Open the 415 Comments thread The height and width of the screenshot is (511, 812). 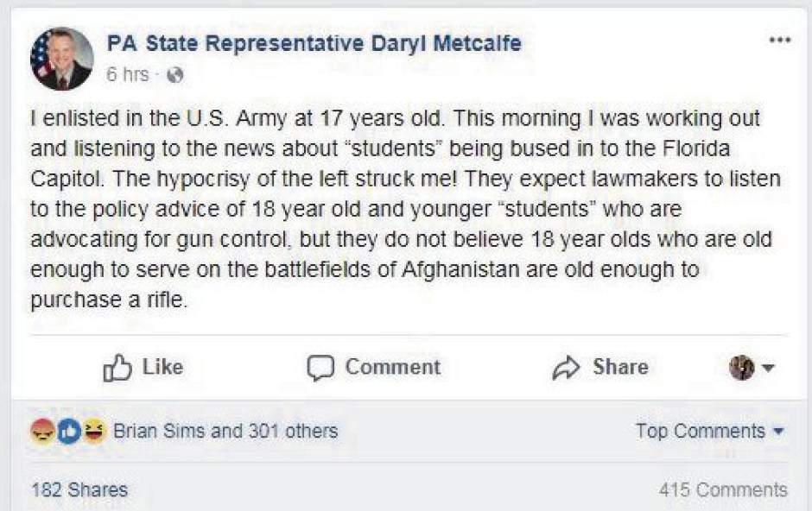coord(722,489)
